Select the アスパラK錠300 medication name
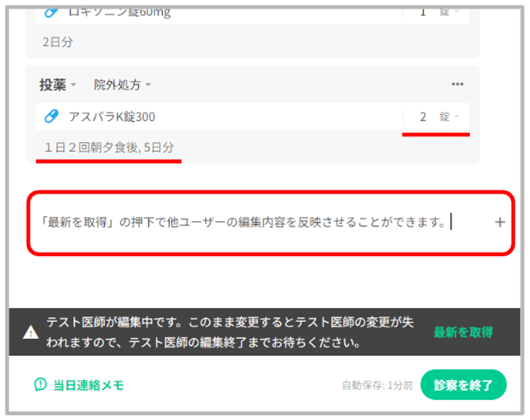 (x=112, y=117)
